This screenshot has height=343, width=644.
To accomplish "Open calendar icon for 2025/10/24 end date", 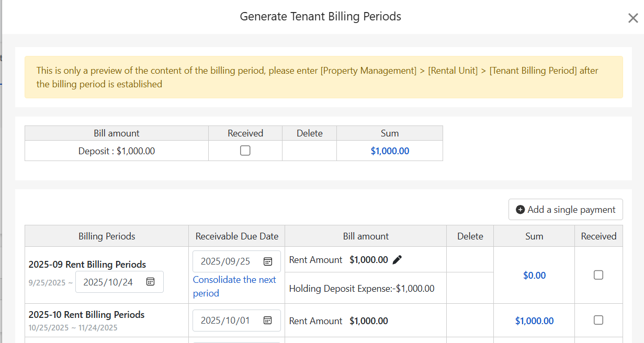I will tap(150, 282).
